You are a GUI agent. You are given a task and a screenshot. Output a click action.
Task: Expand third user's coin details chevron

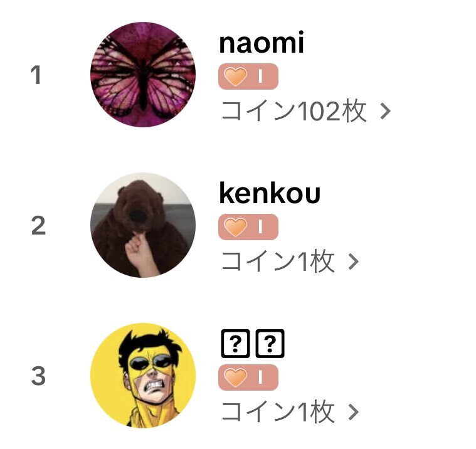353,412
